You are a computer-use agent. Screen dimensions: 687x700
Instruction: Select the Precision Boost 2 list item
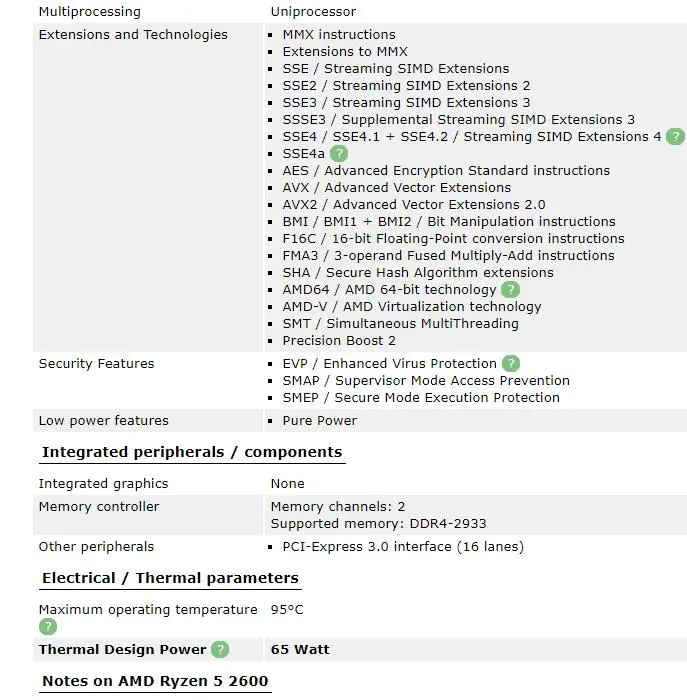[339, 341]
